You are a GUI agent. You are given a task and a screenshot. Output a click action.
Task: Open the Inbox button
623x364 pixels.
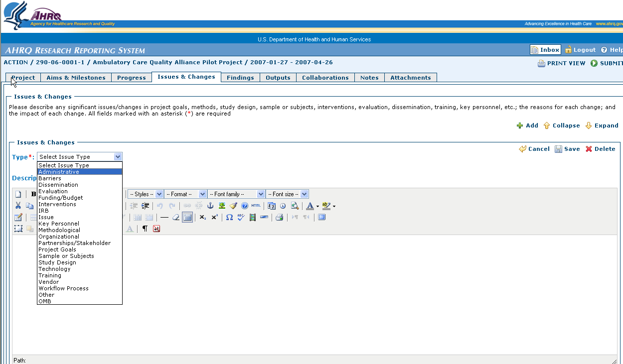pos(545,50)
